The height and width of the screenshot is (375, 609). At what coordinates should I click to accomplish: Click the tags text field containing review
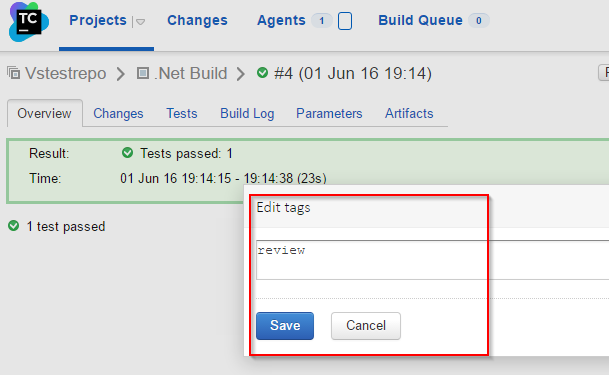pos(432,260)
